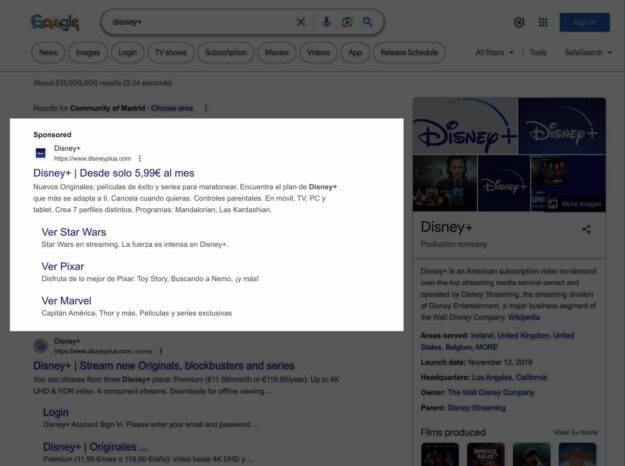Select the App filter chip

pyautogui.click(x=355, y=53)
